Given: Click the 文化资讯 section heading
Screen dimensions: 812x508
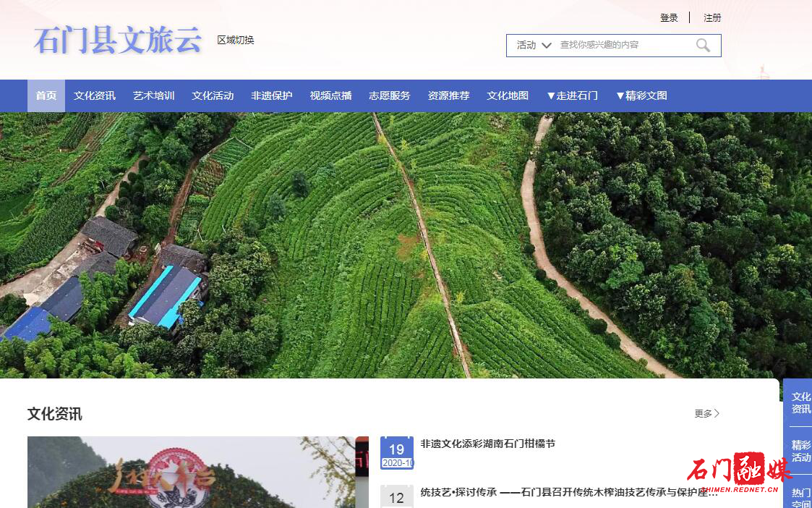Looking at the screenshot, I should [54, 414].
